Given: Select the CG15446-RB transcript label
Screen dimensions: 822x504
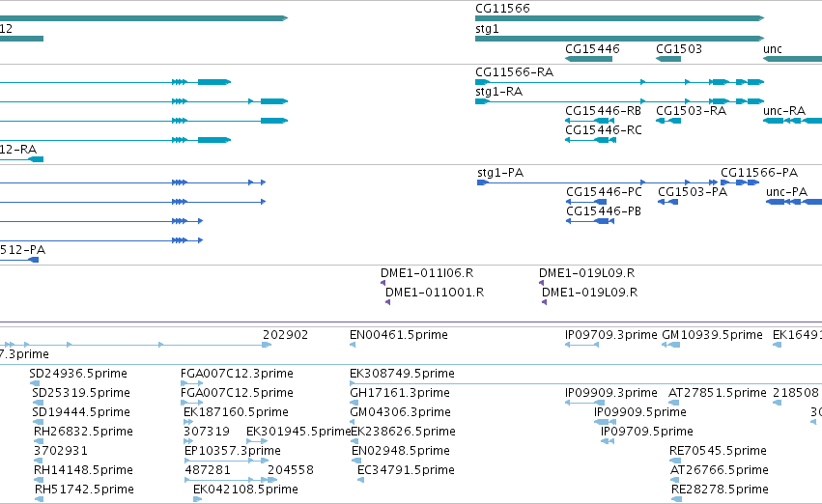Looking at the screenshot, I should click(x=603, y=111).
